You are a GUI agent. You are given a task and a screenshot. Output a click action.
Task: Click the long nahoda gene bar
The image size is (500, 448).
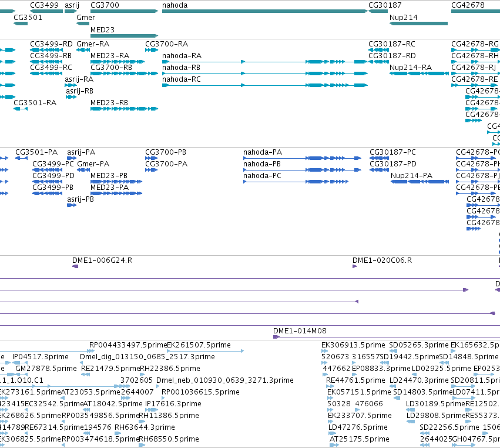coord(265,11)
